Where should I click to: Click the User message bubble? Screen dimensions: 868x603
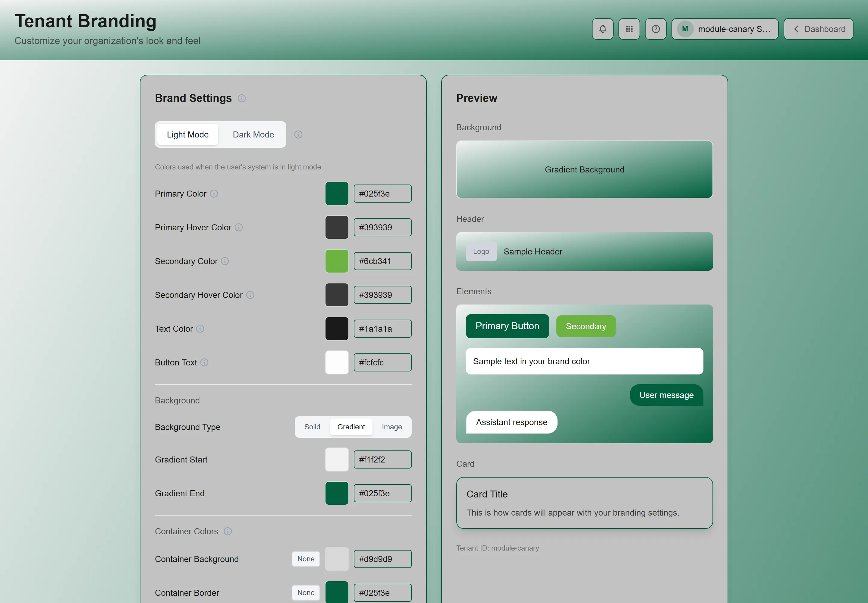(x=666, y=395)
